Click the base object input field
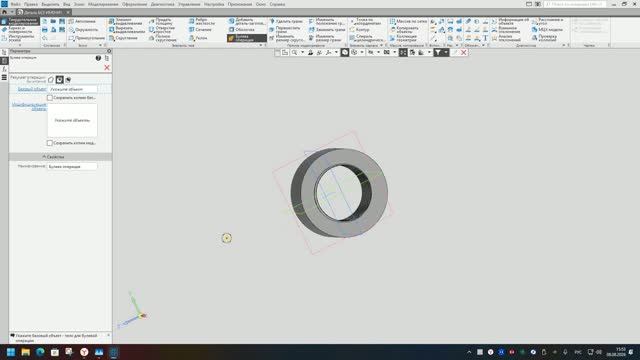This screenshot has height=360, width=640. [x=73, y=89]
